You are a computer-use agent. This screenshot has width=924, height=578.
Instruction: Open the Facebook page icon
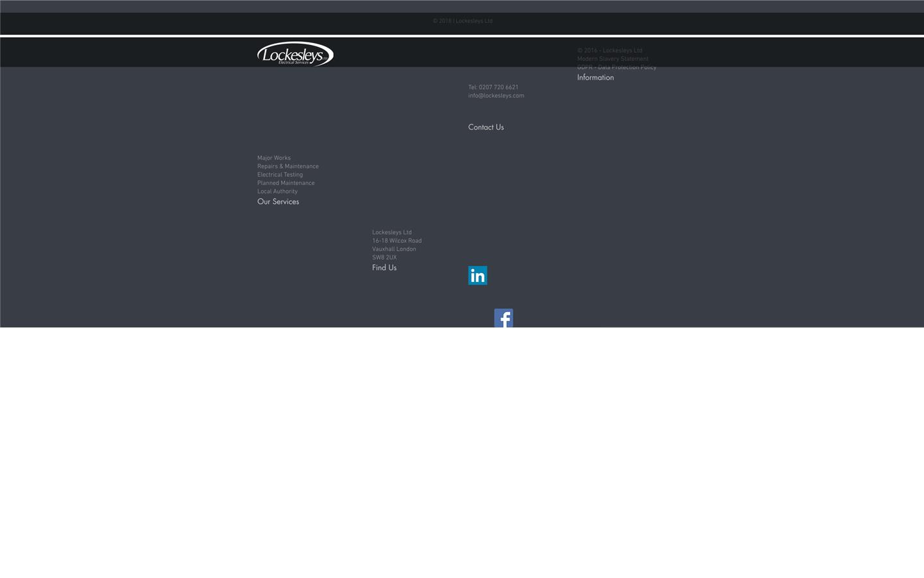(503, 318)
